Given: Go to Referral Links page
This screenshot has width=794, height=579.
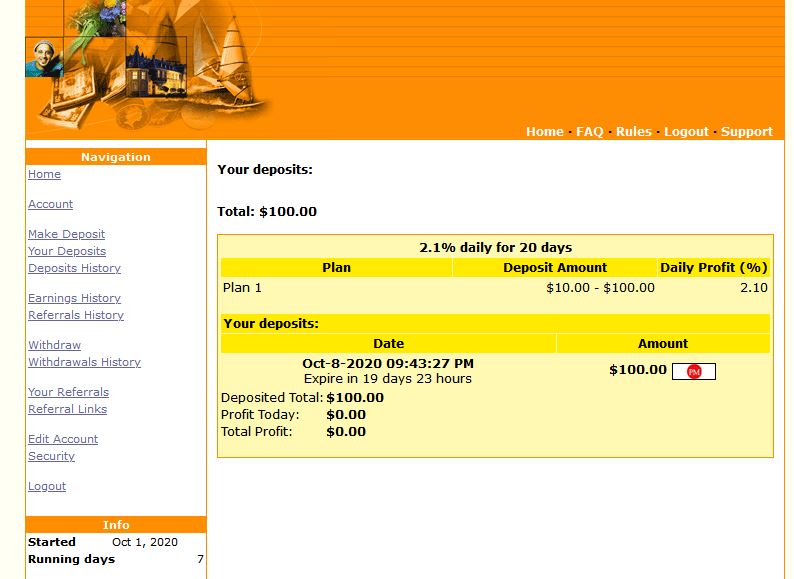Looking at the screenshot, I should click(x=67, y=409).
